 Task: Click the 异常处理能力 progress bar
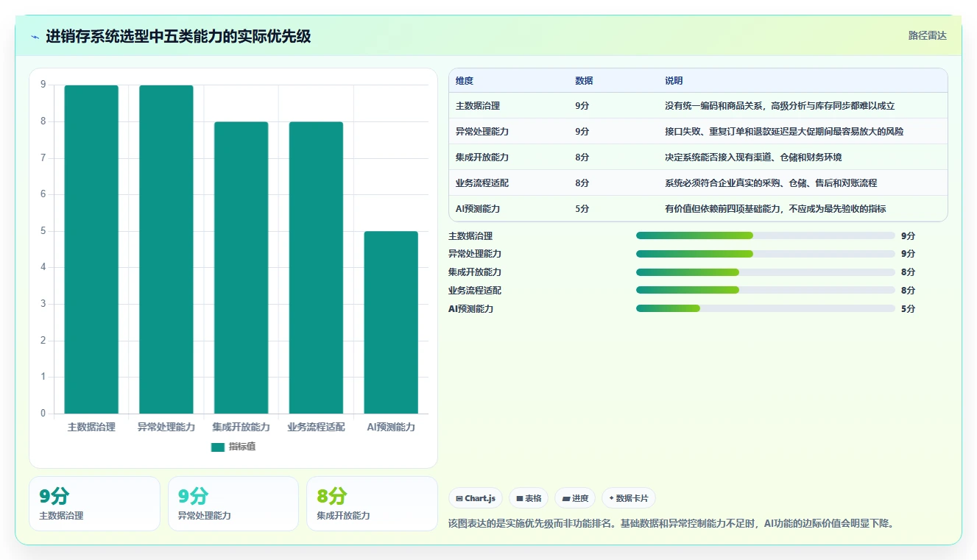[x=766, y=254]
